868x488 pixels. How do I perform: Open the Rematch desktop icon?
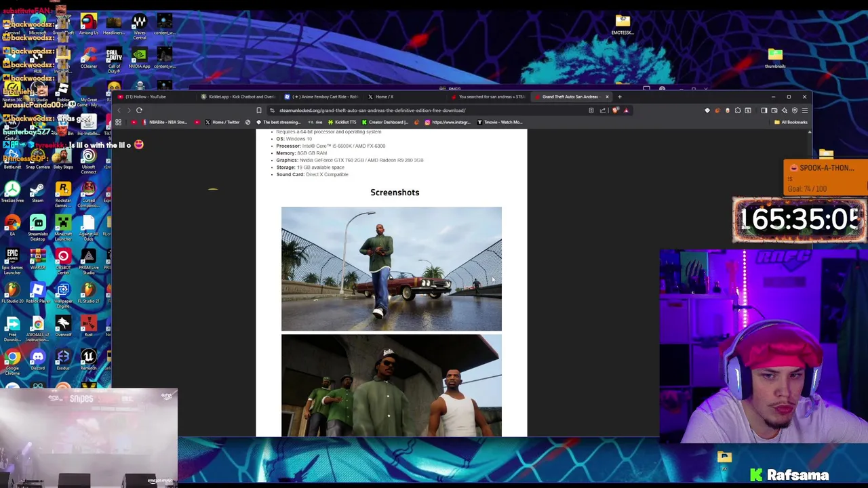click(88, 360)
